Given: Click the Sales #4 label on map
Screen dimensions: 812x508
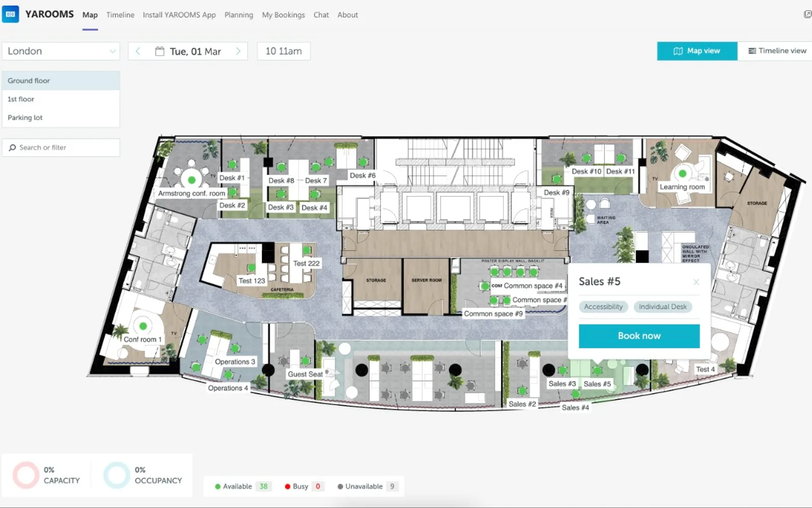Looking at the screenshot, I should tap(576, 407).
